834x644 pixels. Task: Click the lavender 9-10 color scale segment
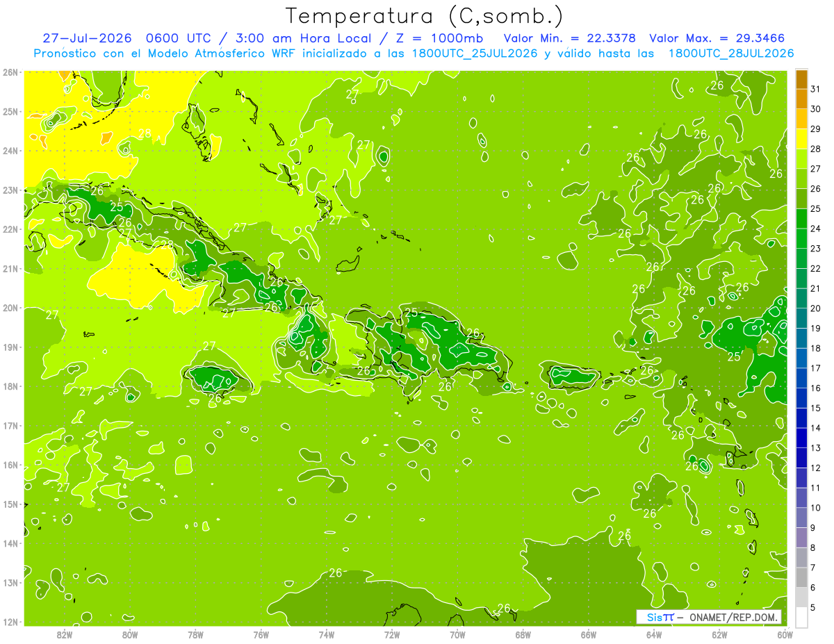[801, 518]
